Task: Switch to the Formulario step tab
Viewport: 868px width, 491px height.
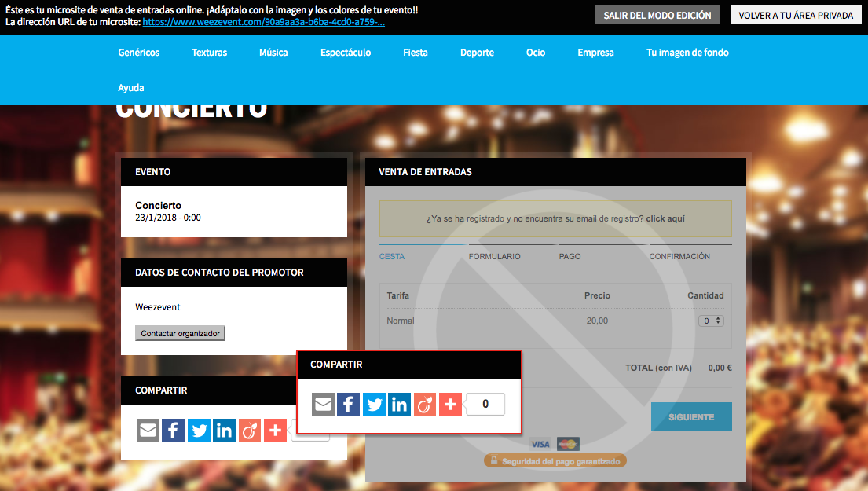Action: click(494, 256)
